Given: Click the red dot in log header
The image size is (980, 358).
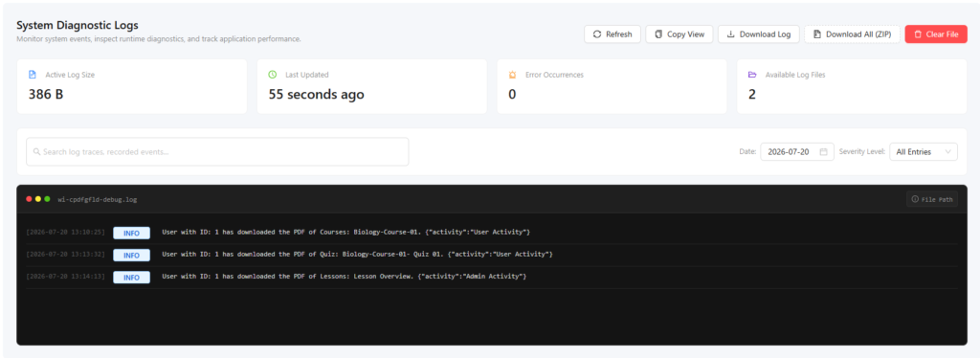Looking at the screenshot, I should coord(29,199).
